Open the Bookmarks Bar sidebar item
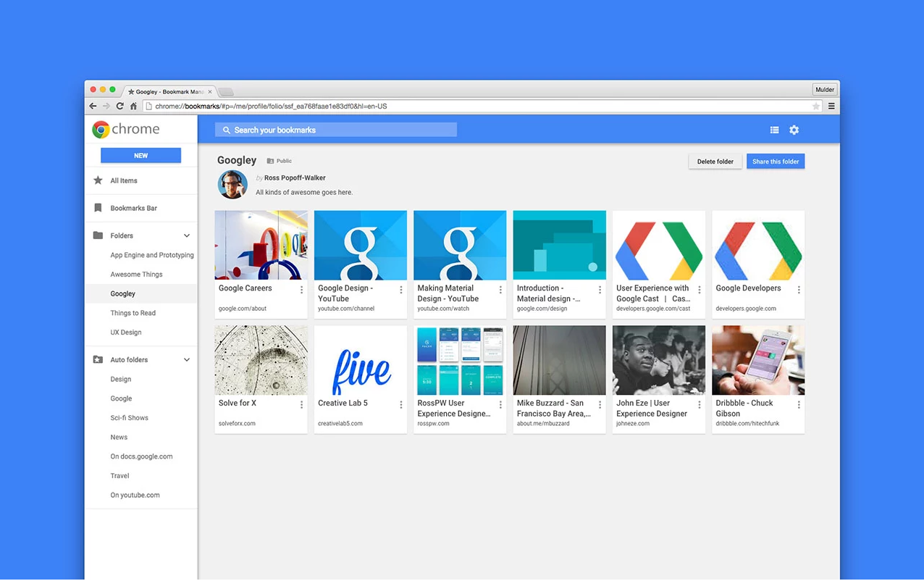The image size is (924, 581). coord(133,208)
